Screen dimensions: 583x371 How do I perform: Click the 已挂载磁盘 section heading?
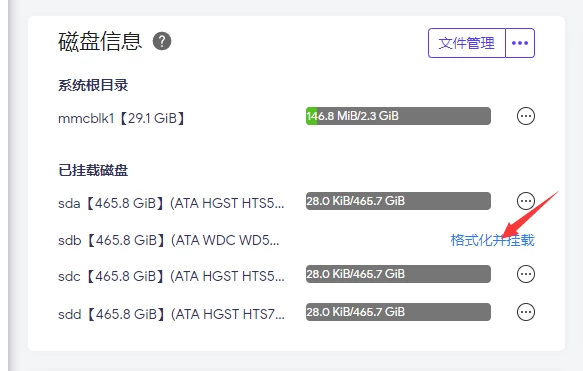(x=93, y=171)
